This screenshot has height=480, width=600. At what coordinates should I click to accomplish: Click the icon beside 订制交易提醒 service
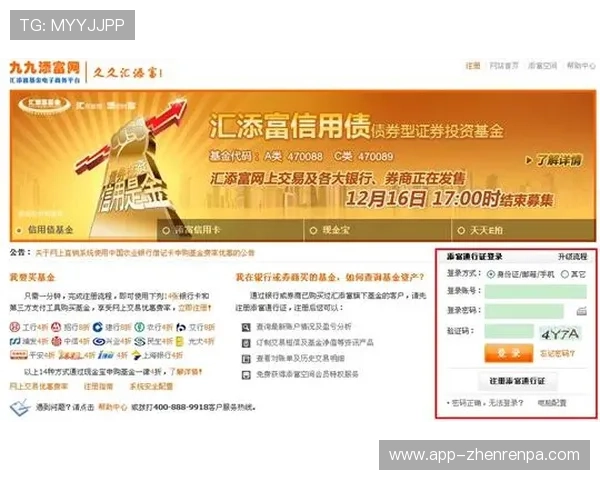pos(246,343)
